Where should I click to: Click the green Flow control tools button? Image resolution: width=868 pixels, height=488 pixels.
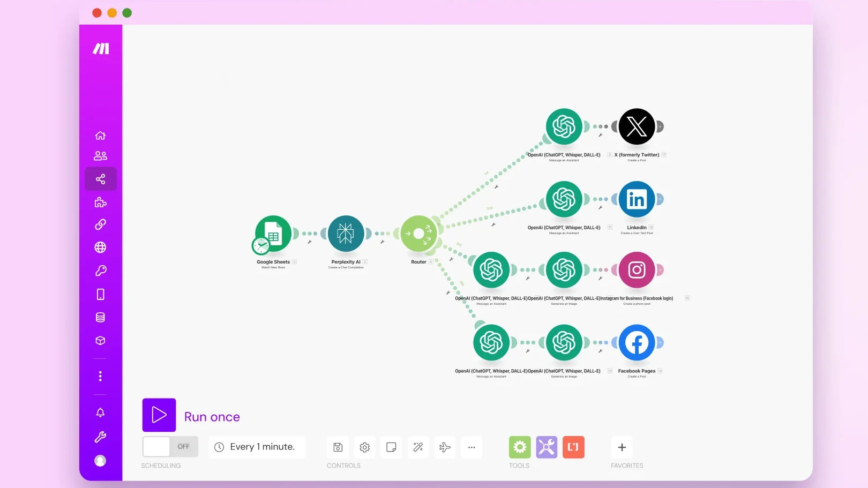point(520,447)
